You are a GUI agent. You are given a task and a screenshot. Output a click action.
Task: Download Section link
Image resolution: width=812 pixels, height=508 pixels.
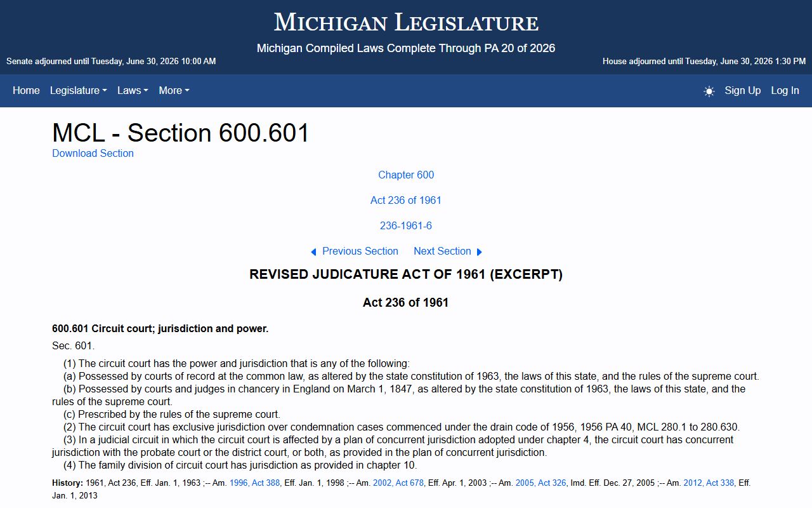tap(93, 153)
